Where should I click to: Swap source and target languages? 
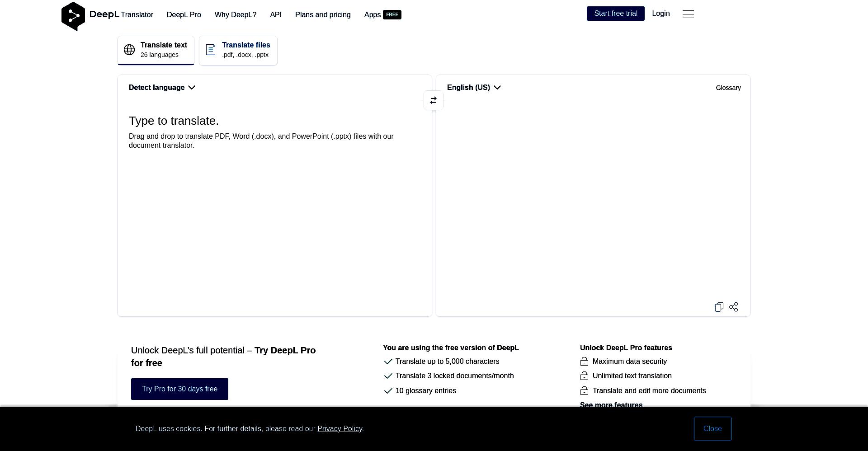click(x=434, y=100)
